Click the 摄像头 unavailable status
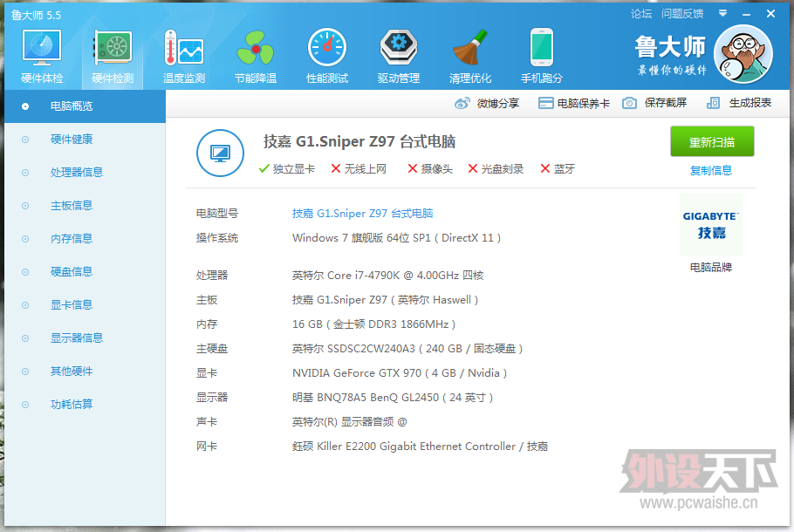 click(430, 169)
